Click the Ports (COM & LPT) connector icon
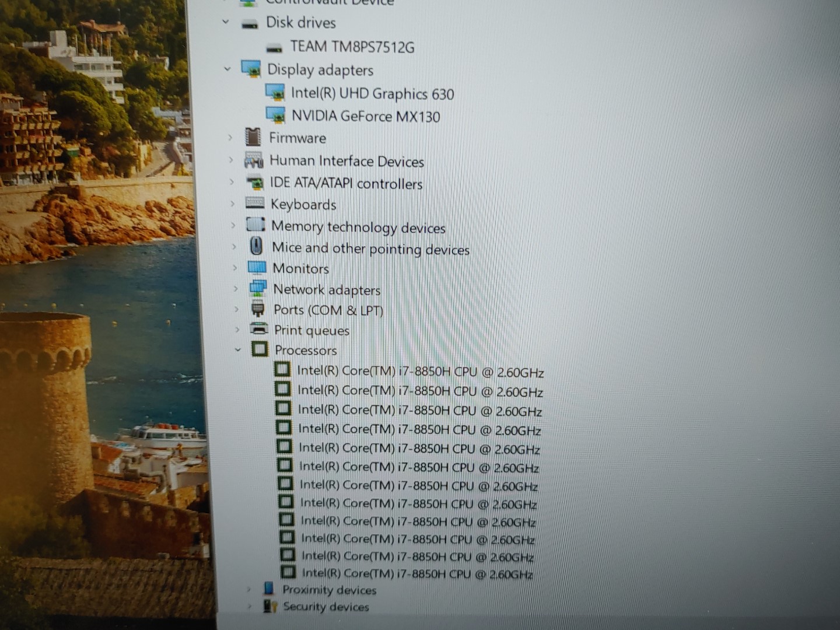The width and height of the screenshot is (840, 630). 258,309
